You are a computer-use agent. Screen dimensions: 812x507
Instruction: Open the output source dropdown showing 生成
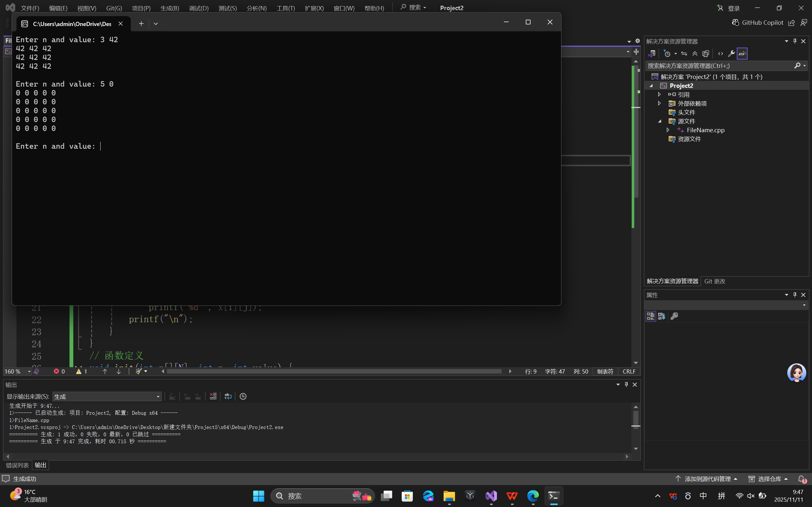[107, 396]
